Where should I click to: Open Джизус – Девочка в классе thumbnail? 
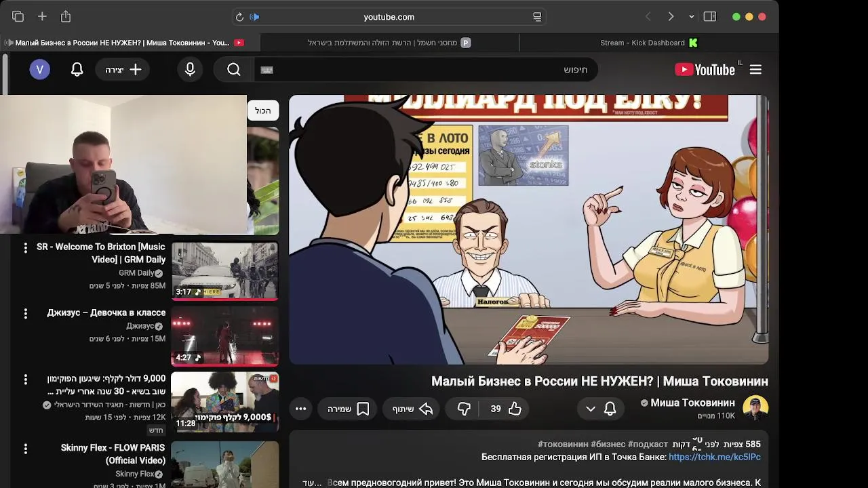224,336
